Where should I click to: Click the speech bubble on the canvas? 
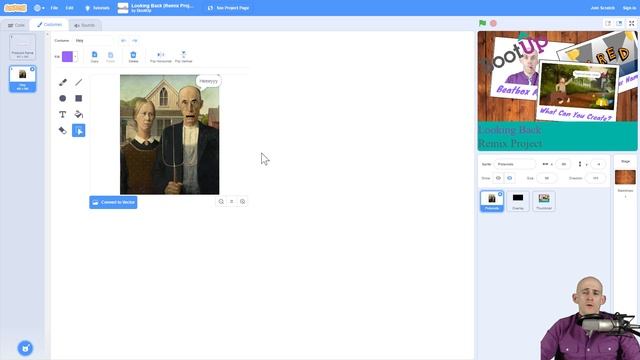pyautogui.click(x=209, y=81)
